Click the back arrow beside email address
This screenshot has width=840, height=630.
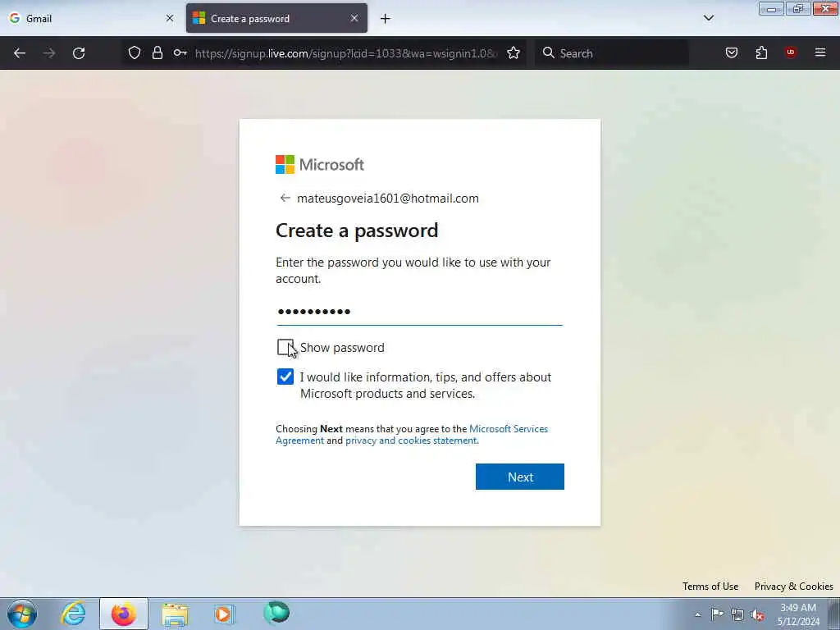tap(285, 199)
